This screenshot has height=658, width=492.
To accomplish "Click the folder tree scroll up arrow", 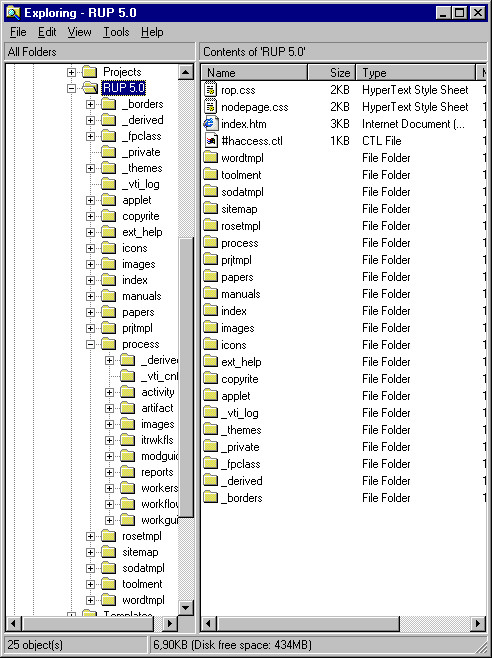I will coord(186,72).
